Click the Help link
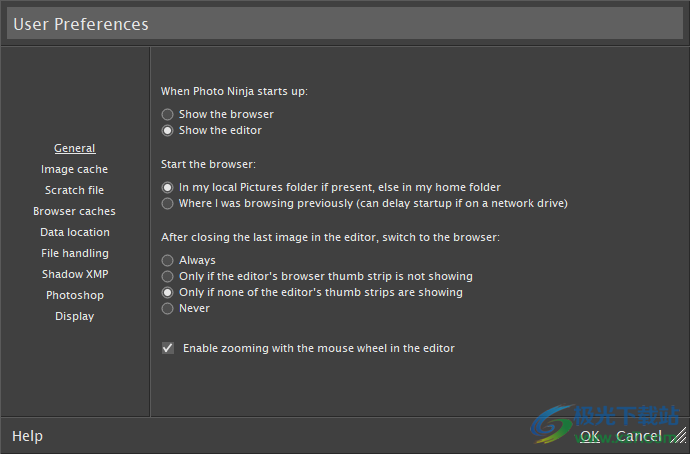Screen dimensions: 690x454 pyautogui.click(x=27, y=436)
